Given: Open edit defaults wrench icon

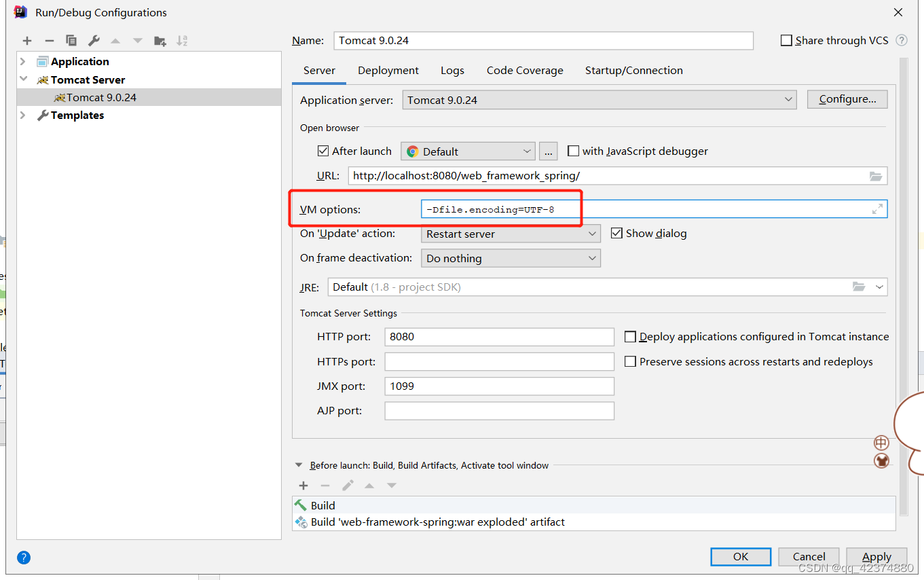Looking at the screenshot, I should click(x=94, y=41).
